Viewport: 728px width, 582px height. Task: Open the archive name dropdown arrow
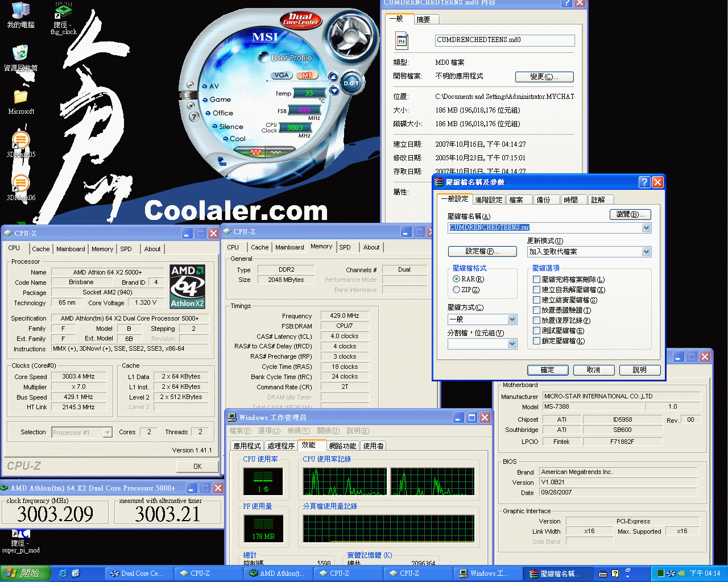click(646, 228)
